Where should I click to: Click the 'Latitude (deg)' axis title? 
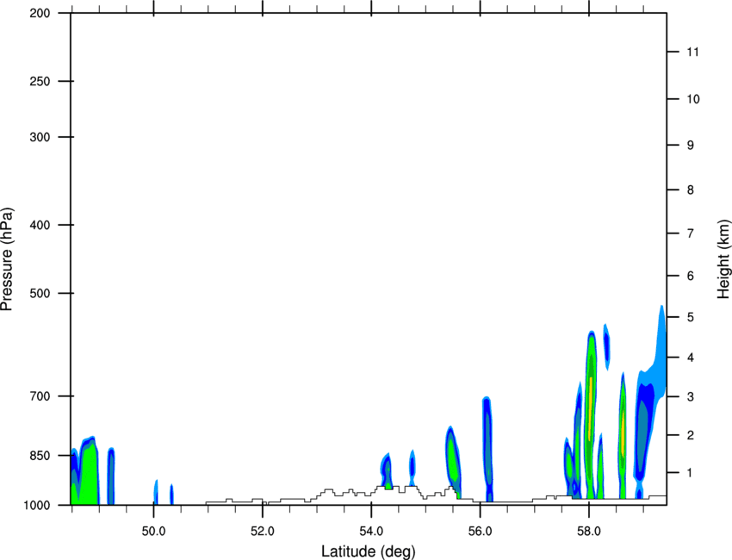coord(369,551)
